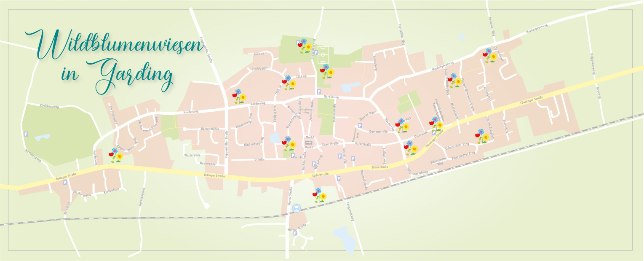Click the parking icon near Kirchkoogweg park
The image size is (644, 261).
point(26,134)
